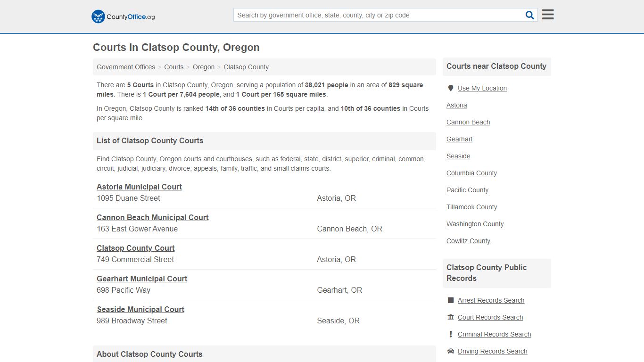Click Clatsop County Public Records heading
This screenshot has height=362, width=644.
487,273
